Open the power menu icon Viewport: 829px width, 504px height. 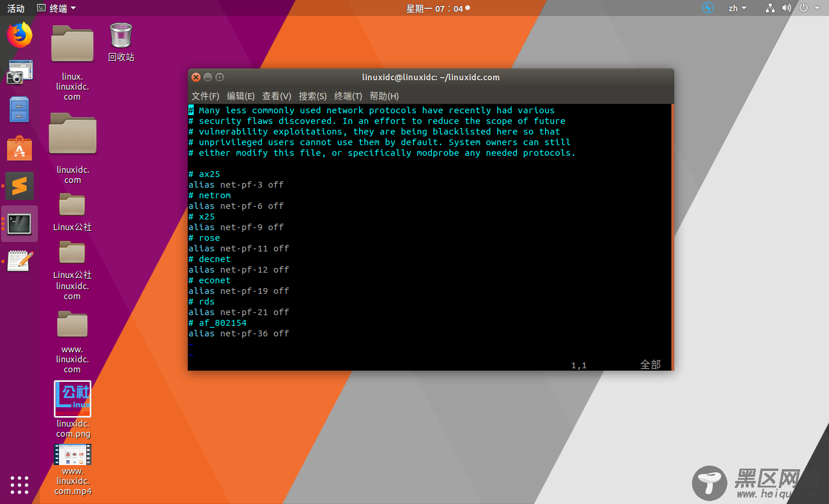pos(803,8)
